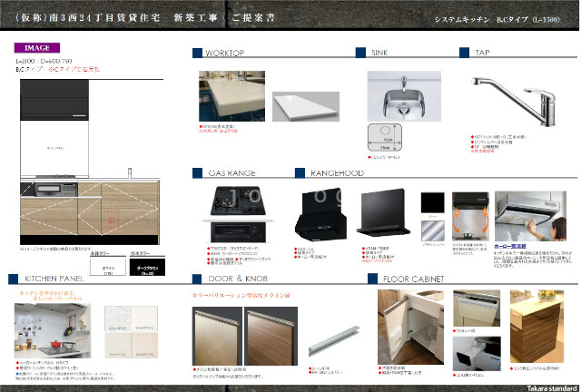The image size is (581, 392).
Task: Select the WORKTOP section heading
Action: tap(224, 53)
